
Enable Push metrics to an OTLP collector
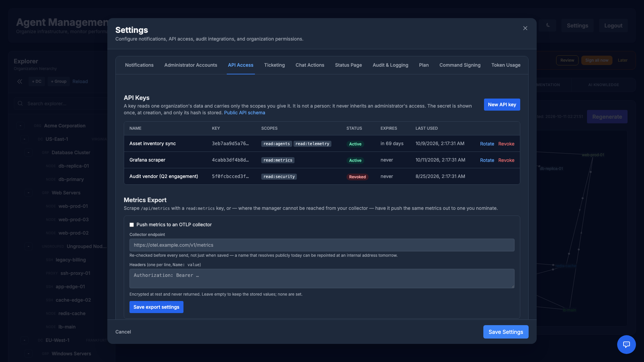(131, 225)
